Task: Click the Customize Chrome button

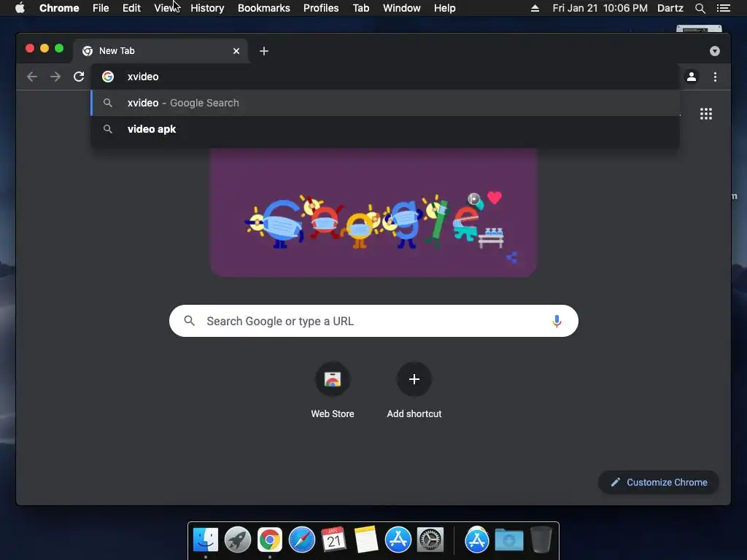Action: click(659, 483)
